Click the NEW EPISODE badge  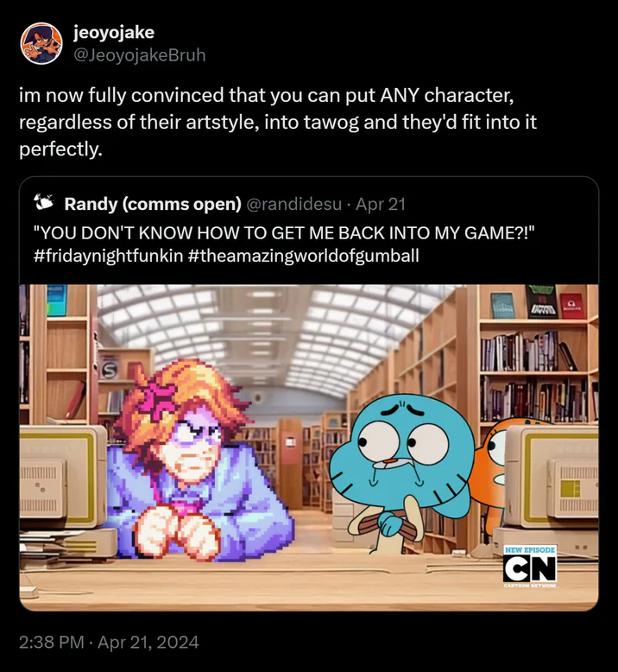[530, 549]
